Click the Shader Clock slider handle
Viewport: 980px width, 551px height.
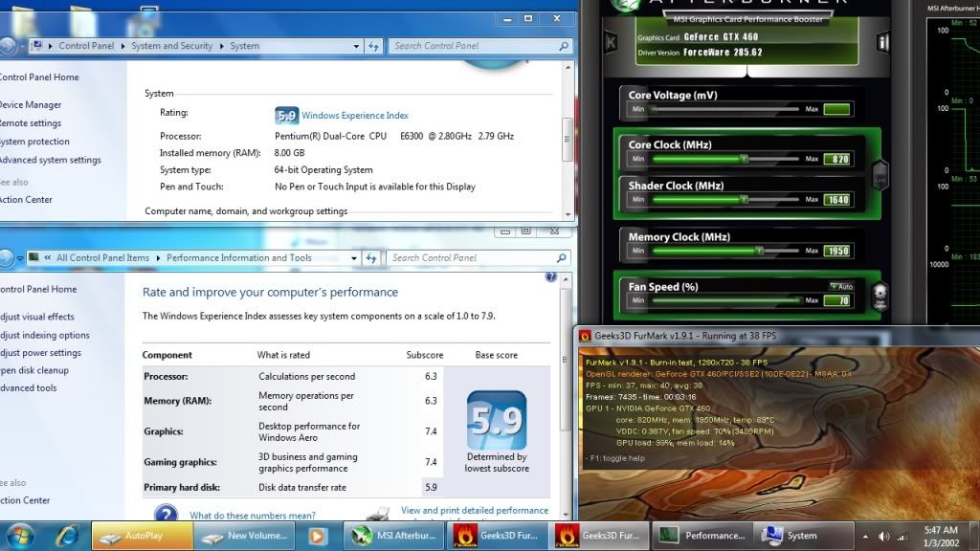pyautogui.click(x=744, y=199)
